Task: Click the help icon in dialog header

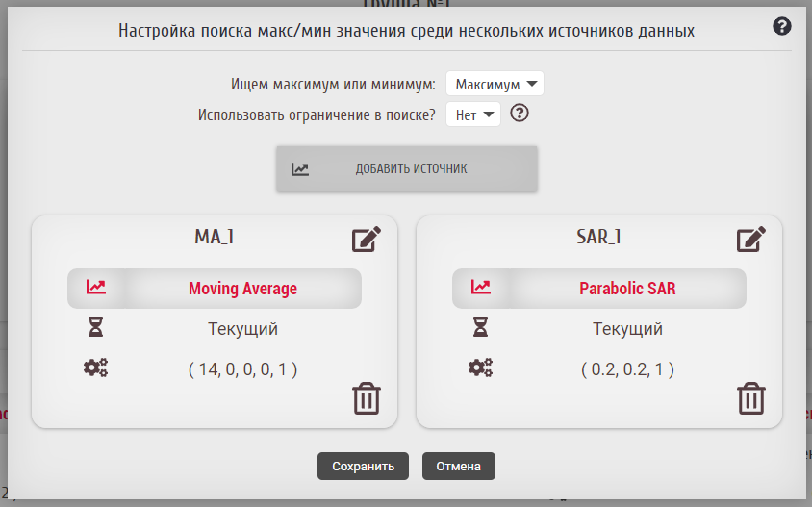Action: (782, 27)
